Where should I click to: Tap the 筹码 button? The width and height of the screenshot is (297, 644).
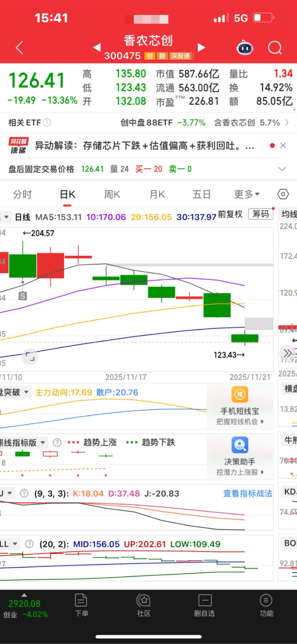(261, 214)
